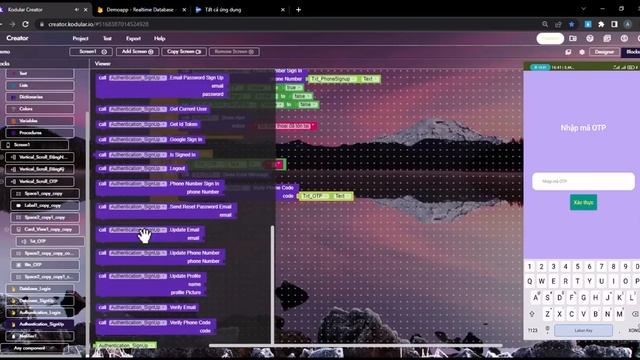Screen dimensions: 640x360
Task: Open the browser profile avatar
Action: tap(628, 24)
